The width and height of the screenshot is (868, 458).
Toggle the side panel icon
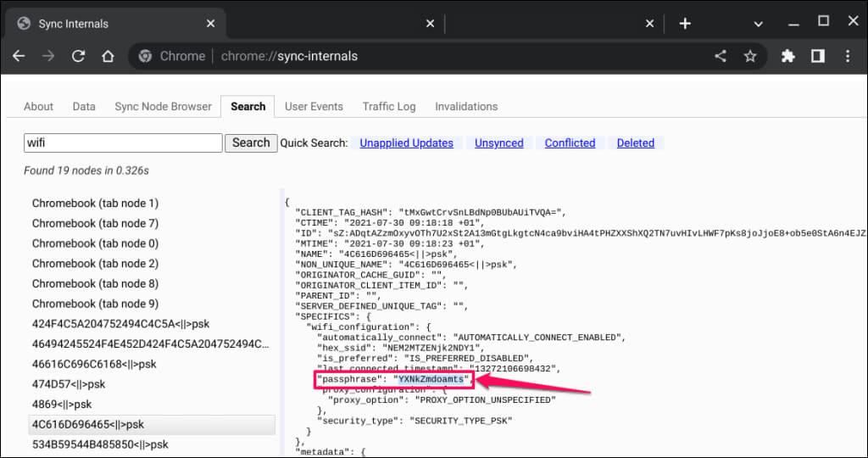[x=817, y=56]
